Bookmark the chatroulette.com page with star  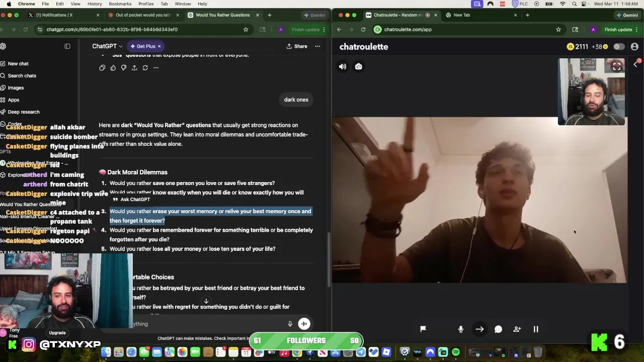click(x=558, y=30)
